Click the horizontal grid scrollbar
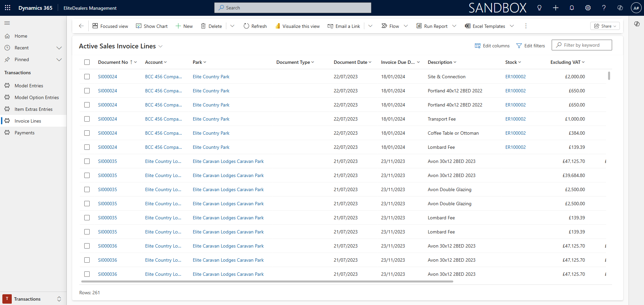Screen dimensions: 644x305 (267, 281)
